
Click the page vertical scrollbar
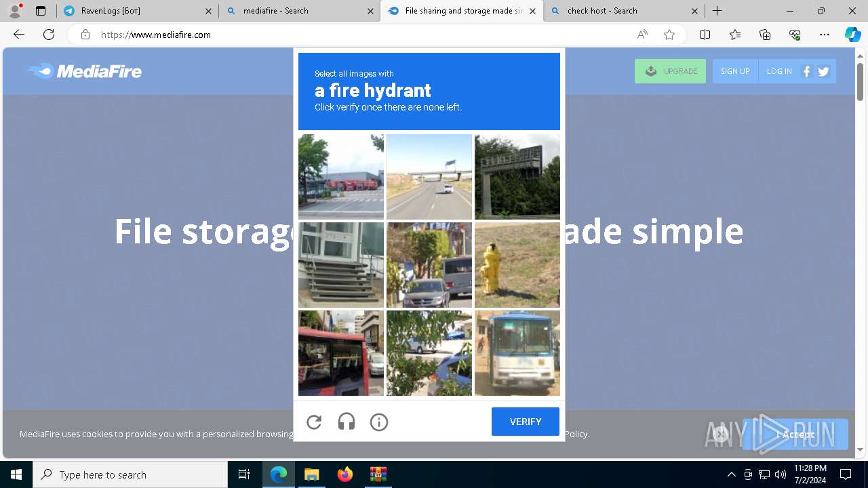pos(861,81)
